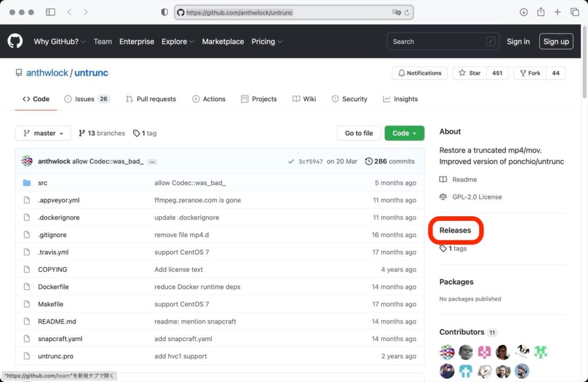Viewport: 588px width, 382px height.
Task: Click the Sign up button
Action: click(x=555, y=41)
